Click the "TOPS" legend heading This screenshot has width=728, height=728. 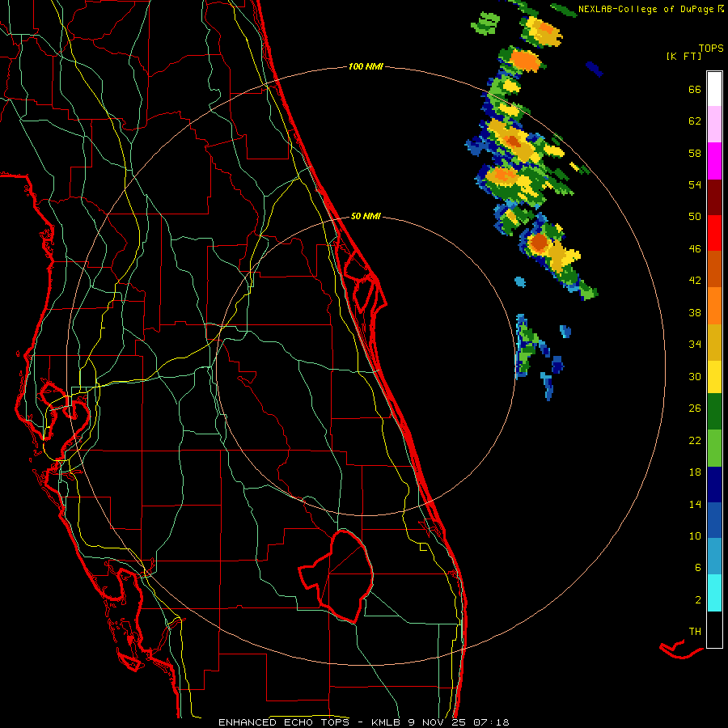(x=711, y=49)
